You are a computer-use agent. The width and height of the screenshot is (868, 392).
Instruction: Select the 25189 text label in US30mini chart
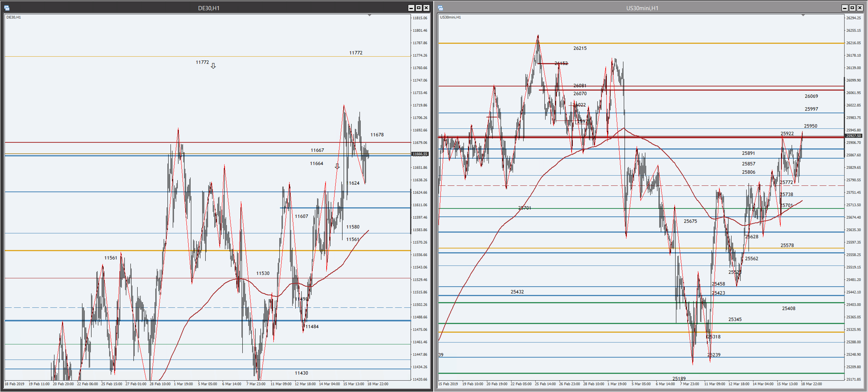tap(679, 379)
